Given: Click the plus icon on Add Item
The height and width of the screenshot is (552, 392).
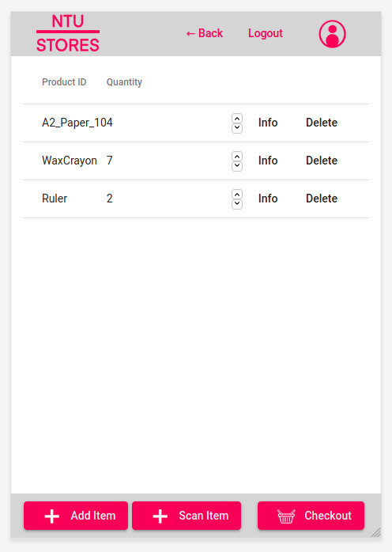Looking at the screenshot, I should [x=51, y=516].
